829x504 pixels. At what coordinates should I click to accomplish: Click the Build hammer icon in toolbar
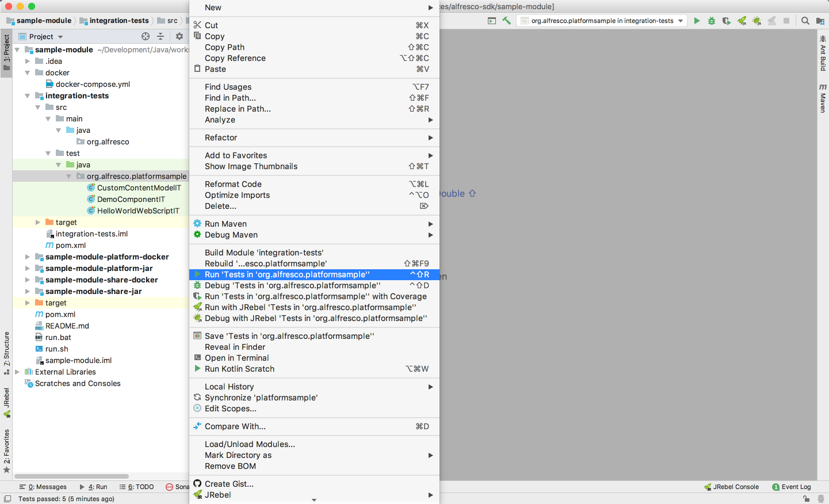pyautogui.click(x=507, y=20)
